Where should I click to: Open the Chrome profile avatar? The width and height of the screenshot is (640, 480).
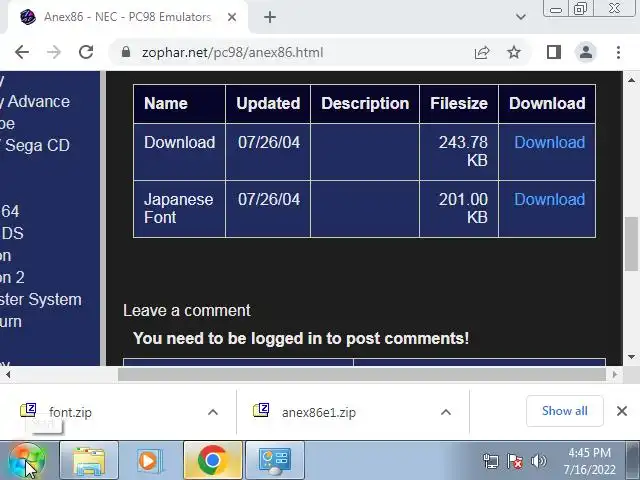tap(586, 52)
